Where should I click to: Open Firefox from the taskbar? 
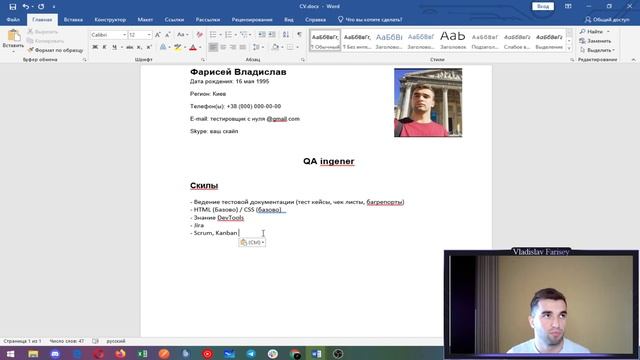tap(120, 353)
